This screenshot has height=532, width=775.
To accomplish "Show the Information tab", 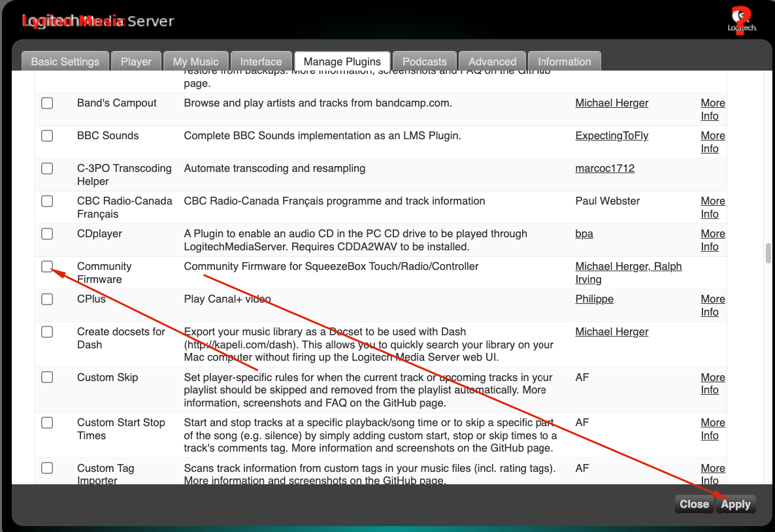I will pos(564,61).
